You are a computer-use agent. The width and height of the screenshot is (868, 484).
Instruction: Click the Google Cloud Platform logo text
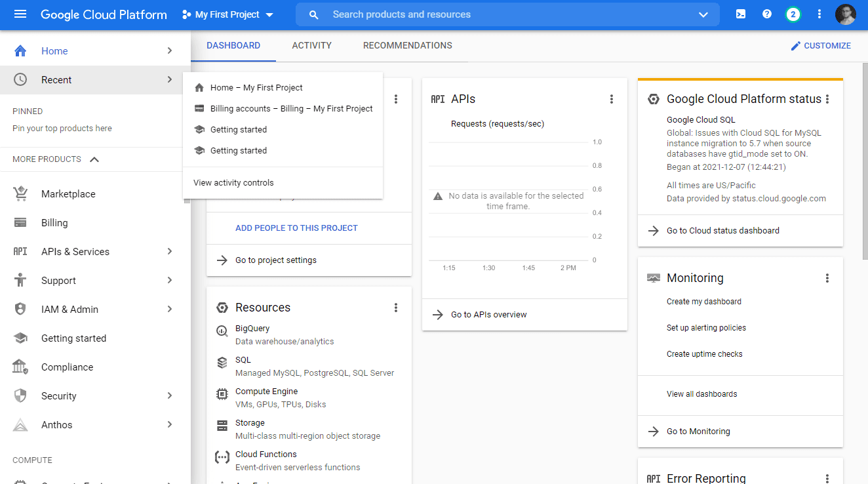(x=104, y=14)
